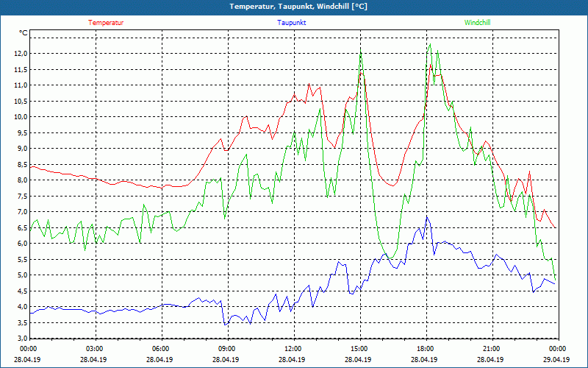The image size is (588, 368).
Task: Select the 12:00 time axis label
Action: pyautogui.click(x=293, y=349)
